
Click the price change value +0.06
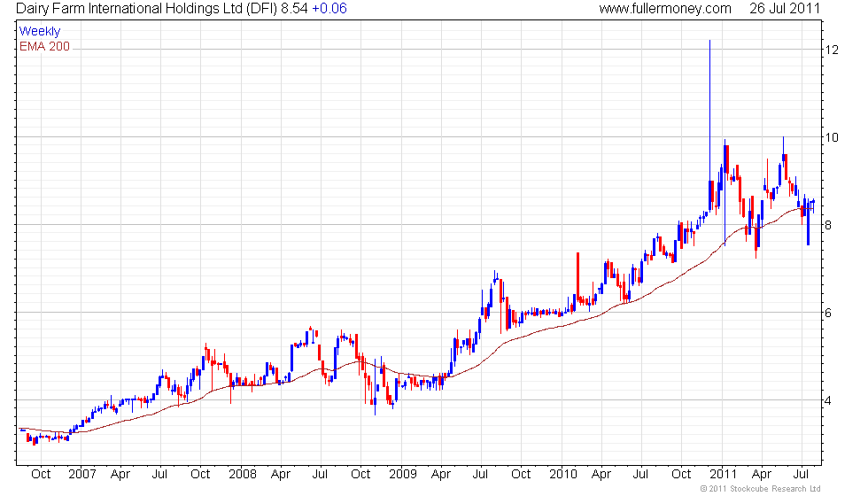pos(329,8)
